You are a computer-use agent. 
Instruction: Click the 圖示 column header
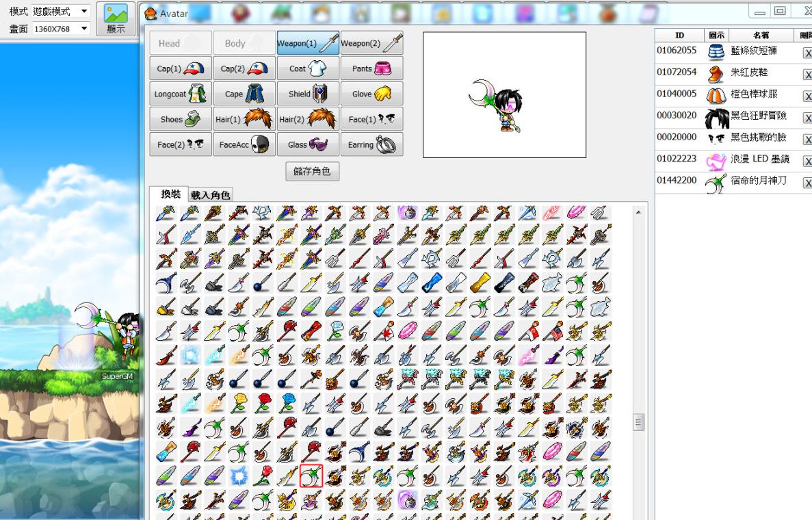coord(717,35)
